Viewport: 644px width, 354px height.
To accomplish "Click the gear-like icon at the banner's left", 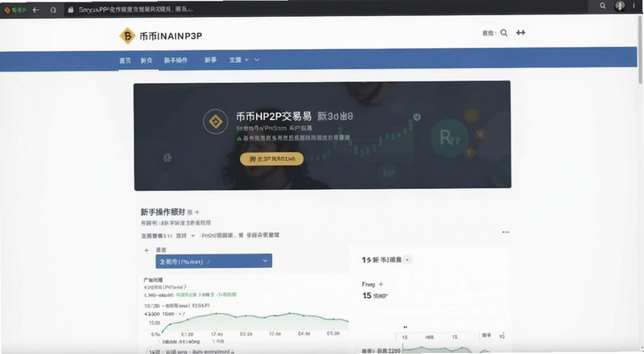I will [167, 158].
